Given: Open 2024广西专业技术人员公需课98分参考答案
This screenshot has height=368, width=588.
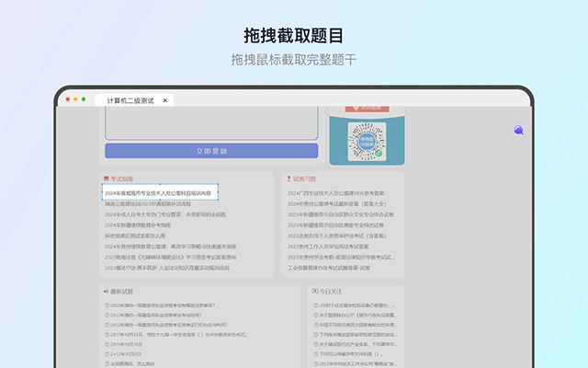Looking at the screenshot, I should [336, 193].
